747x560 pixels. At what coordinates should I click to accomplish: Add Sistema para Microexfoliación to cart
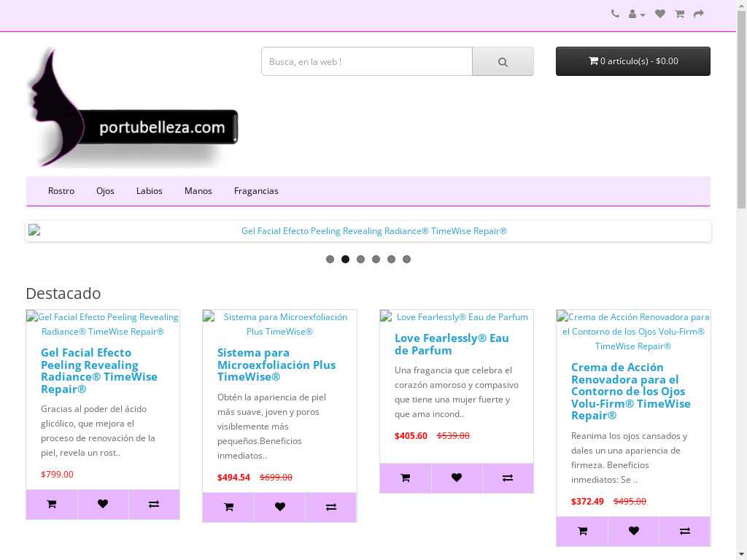tap(228, 507)
